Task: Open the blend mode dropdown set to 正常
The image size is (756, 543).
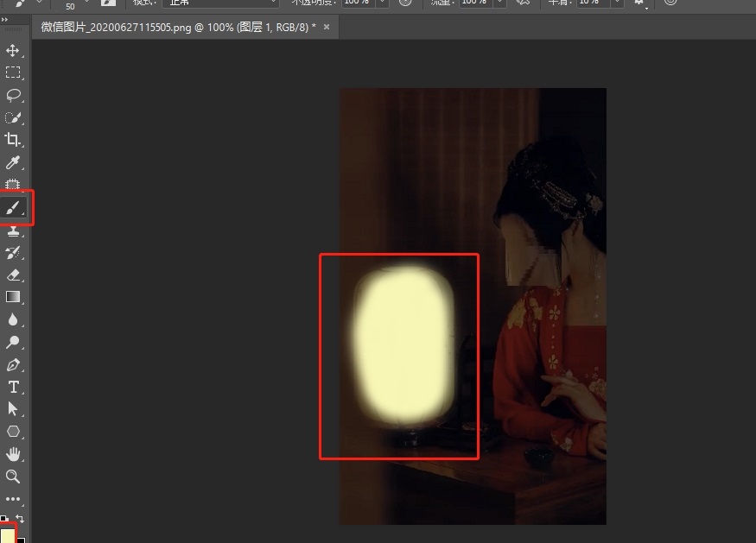Action: click(220, 3)
